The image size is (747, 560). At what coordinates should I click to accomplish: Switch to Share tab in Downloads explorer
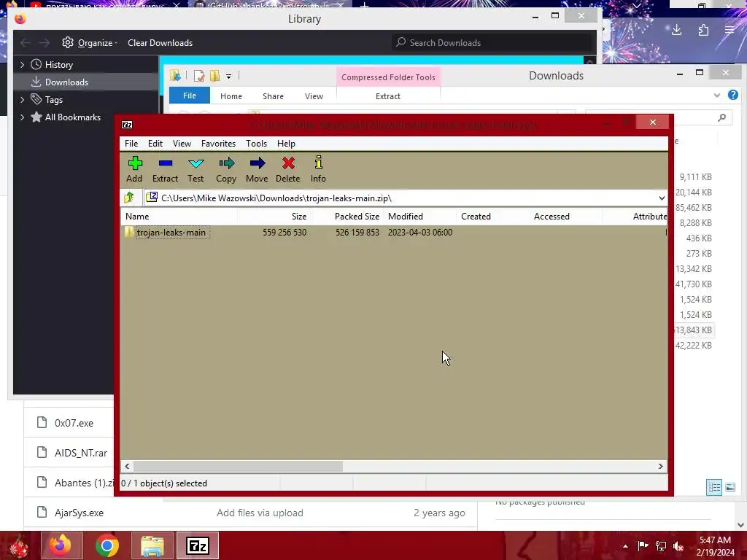[x=273, y=96]
